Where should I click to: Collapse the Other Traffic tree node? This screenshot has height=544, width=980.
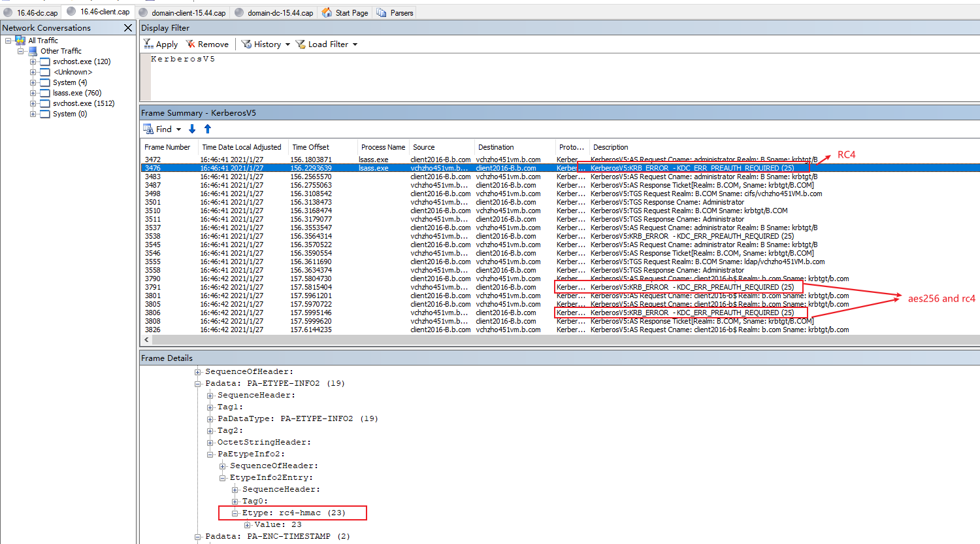(x=21, y=51)
